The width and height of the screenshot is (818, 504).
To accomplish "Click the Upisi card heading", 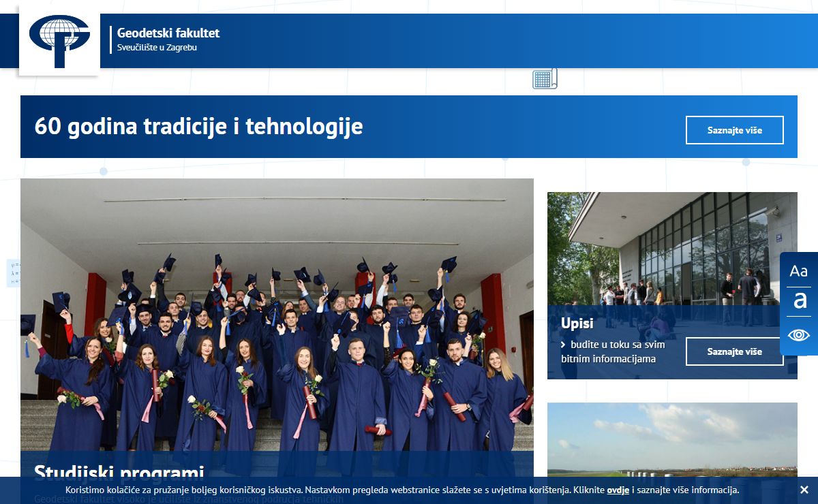I will click(x=577, y=323).
